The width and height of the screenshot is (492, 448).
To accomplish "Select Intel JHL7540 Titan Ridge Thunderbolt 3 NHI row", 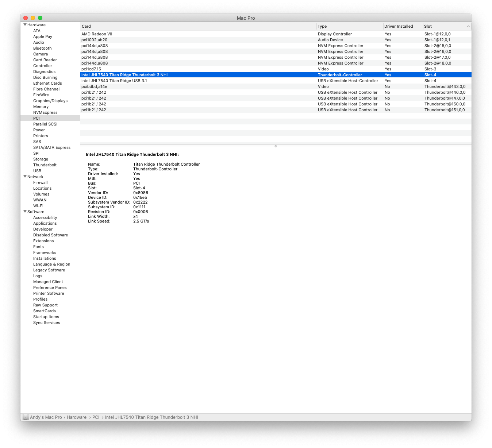I will pyautogui.click(x=276, y=75).
